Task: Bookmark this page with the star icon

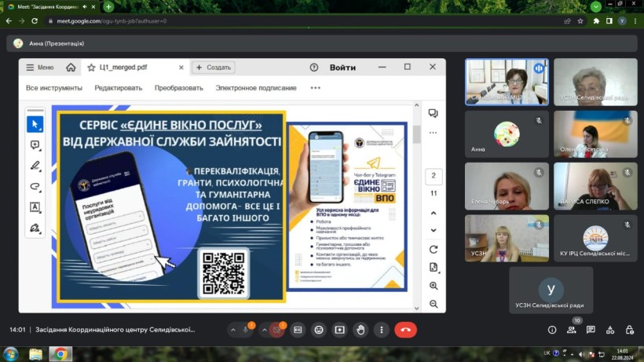Action: [x=580, y=21]
